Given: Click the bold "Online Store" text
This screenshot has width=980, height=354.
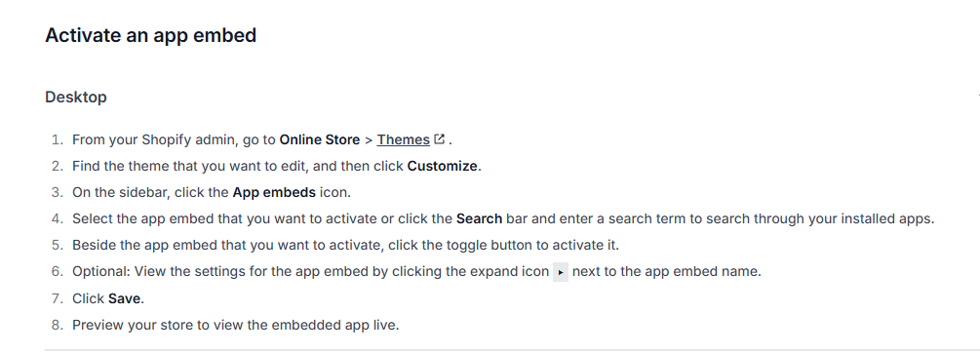Looking at the screenshot, I should pyautogui.click(x=320, y=139).
